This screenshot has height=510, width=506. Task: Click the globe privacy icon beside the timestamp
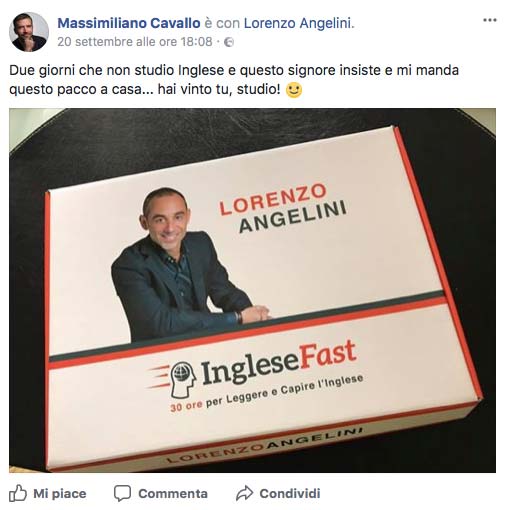[229, 42]
